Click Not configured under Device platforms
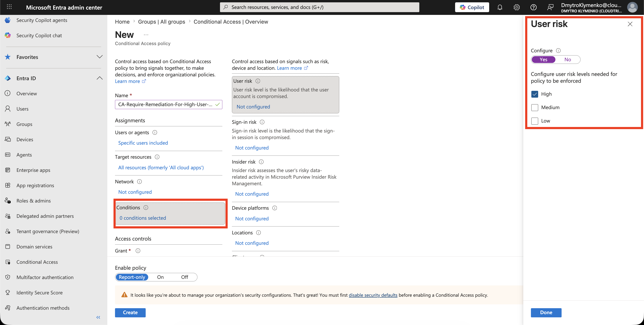 click(252, 219)
